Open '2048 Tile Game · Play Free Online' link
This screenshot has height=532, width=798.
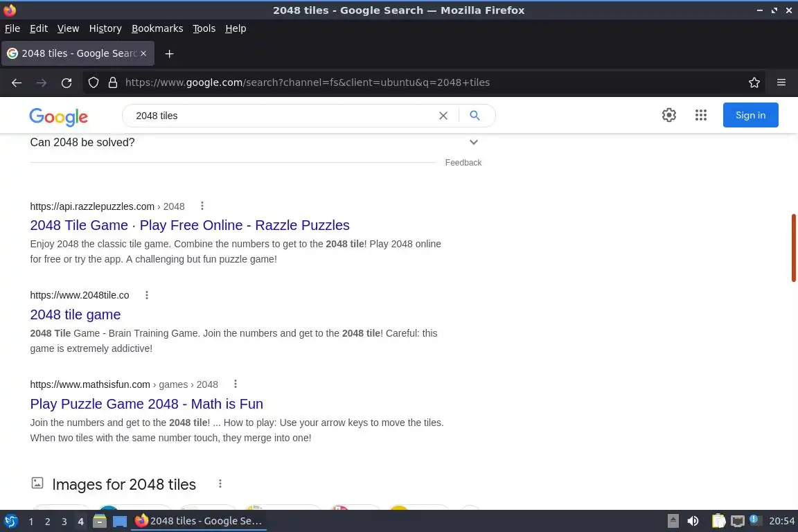coord(190,225)
